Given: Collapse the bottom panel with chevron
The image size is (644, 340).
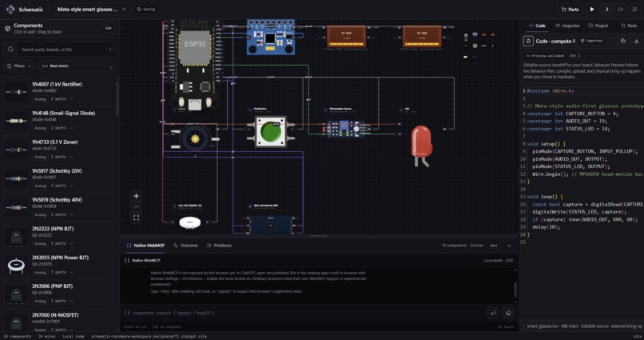Looking at the screenshot, I should pyautogui.click(x=509, y=246).
